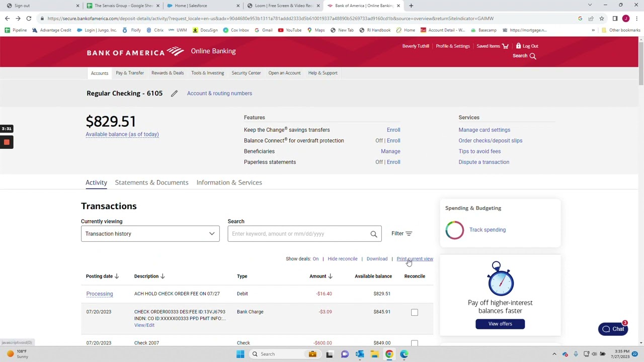Click the Available balance (as of today) link
This screenshot has height=362, width=644.
(x=122, y=134)
